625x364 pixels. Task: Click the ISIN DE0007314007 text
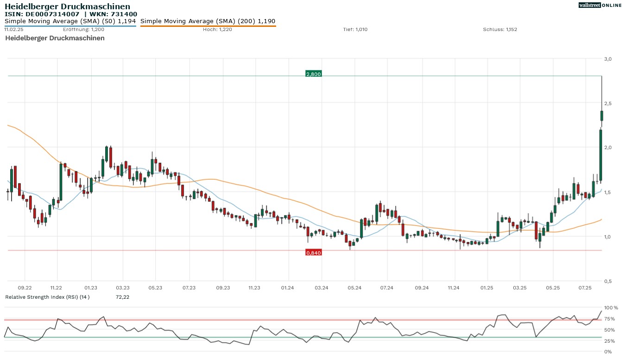(x=42, y=14)
